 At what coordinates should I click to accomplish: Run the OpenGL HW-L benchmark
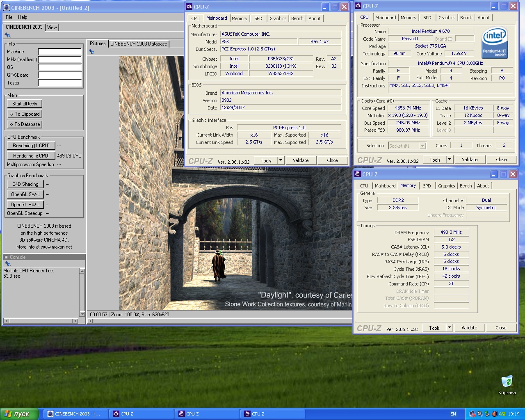(25, 205)
